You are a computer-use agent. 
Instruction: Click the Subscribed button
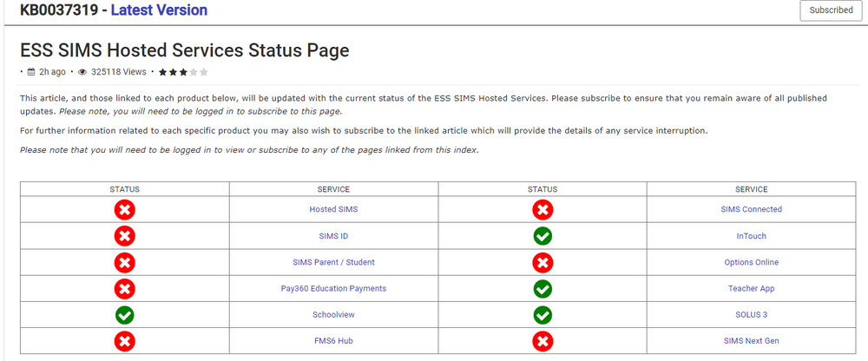pyautogui.click(x=831, y=10)
